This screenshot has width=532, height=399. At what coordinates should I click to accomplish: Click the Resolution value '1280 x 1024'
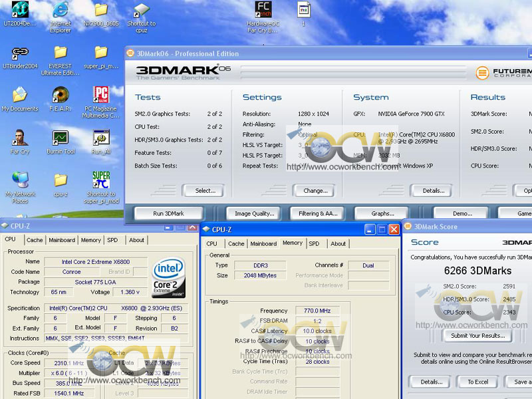[313, 114]
